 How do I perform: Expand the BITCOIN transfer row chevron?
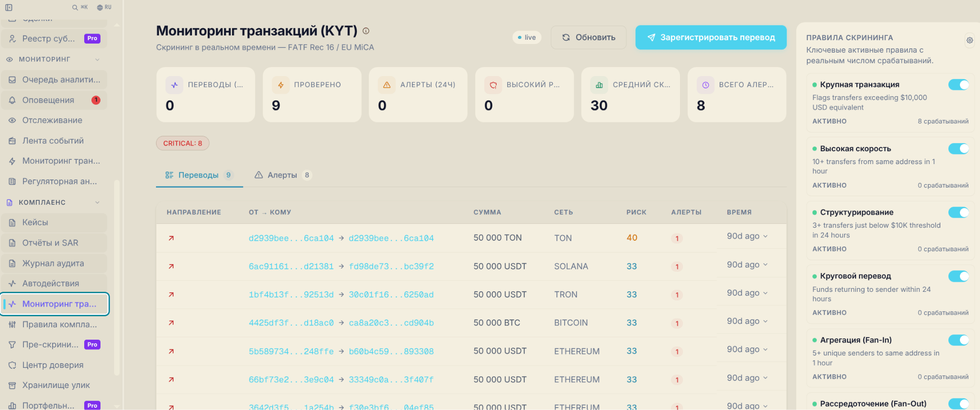[x=766, y=321]
